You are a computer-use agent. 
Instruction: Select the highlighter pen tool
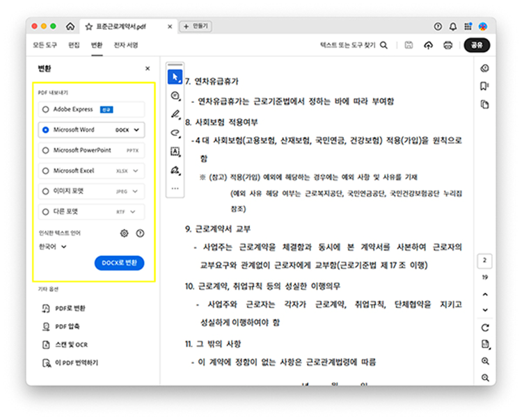click(175, 115)
